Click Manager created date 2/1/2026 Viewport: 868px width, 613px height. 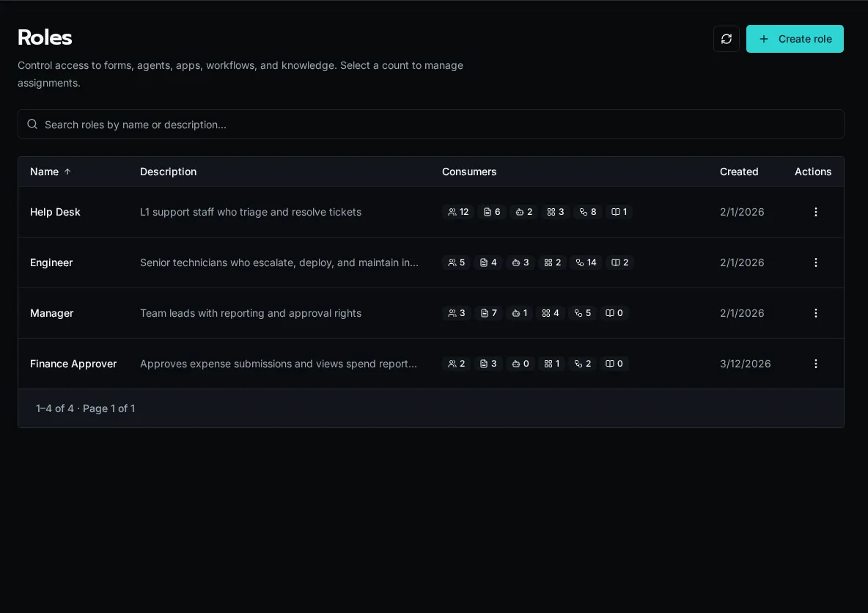[x=742, y=313]
